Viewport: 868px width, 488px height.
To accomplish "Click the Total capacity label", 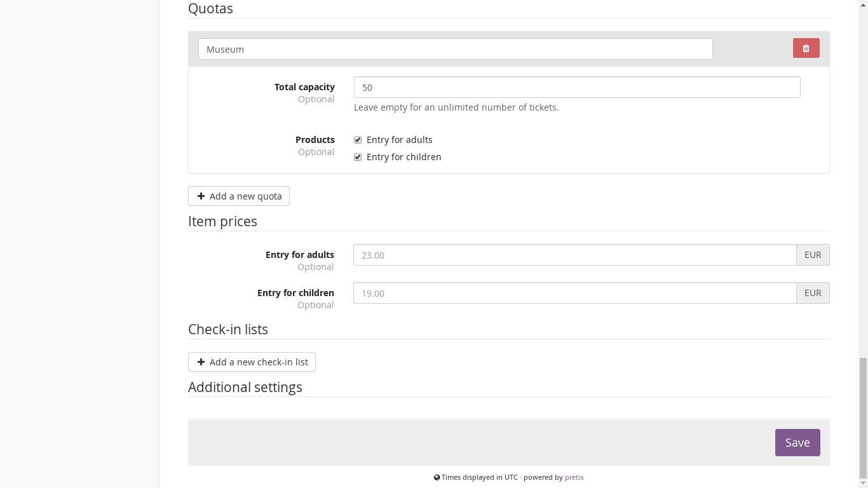I will coord(304,87).
